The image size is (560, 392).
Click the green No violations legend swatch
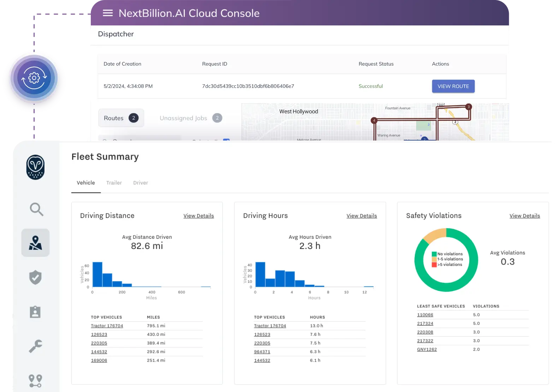point(434,254)
